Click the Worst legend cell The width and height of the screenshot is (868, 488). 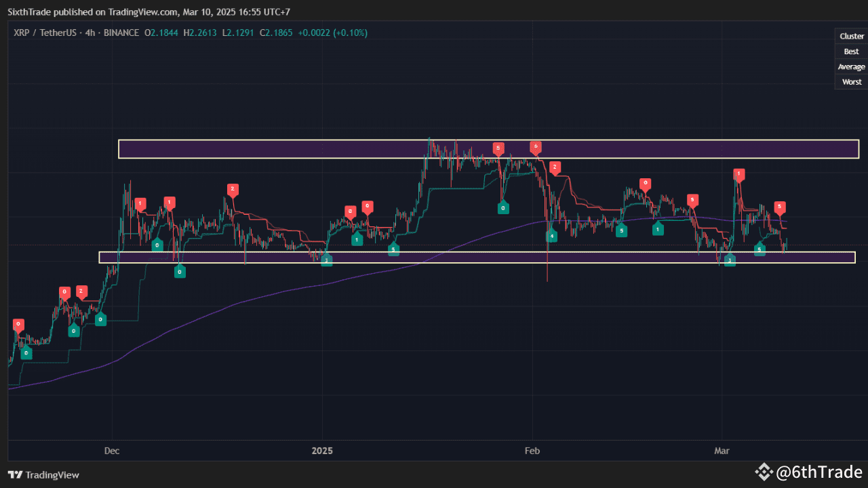pos(852,82)
